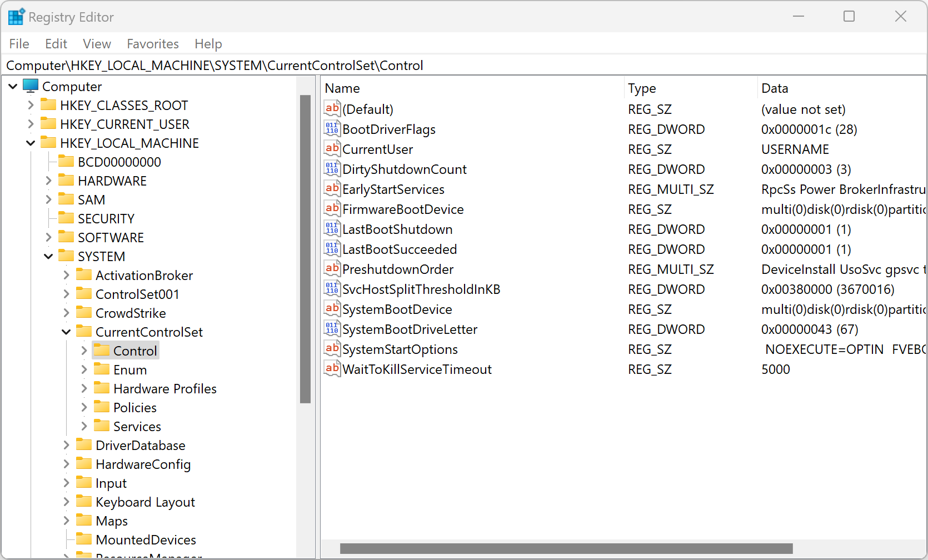Click the CrowdStrike folder icon
928x560 pixels.
point(84,313)
